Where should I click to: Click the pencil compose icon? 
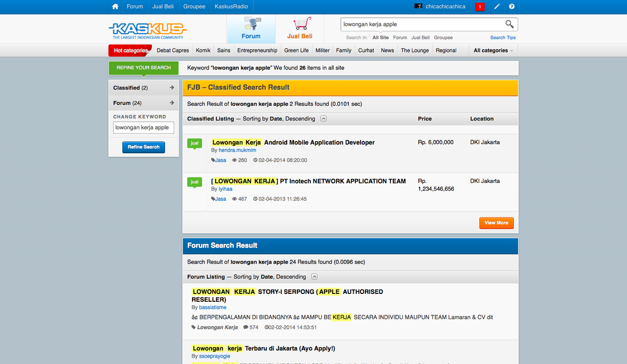coord(497,6)
